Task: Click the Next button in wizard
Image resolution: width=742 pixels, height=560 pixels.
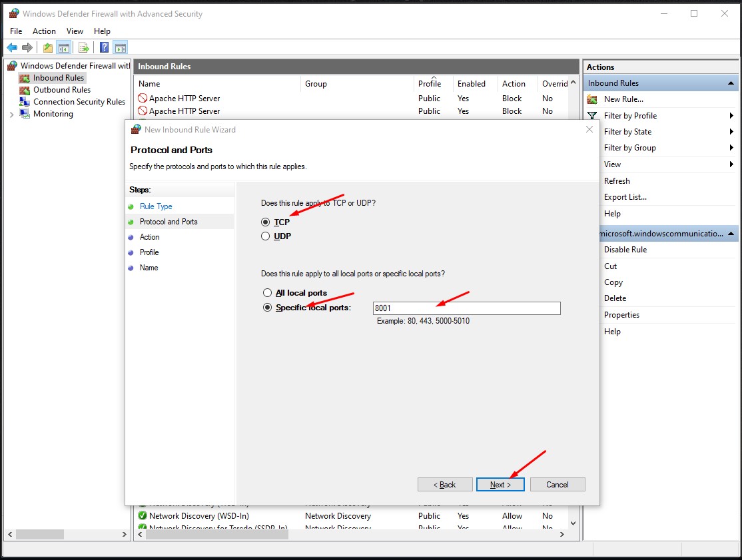Action: point(500,484)
